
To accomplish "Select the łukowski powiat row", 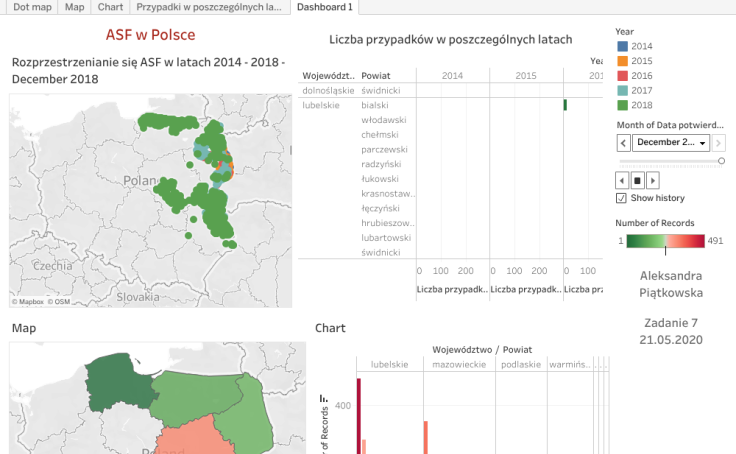I will tap(380, 179).
